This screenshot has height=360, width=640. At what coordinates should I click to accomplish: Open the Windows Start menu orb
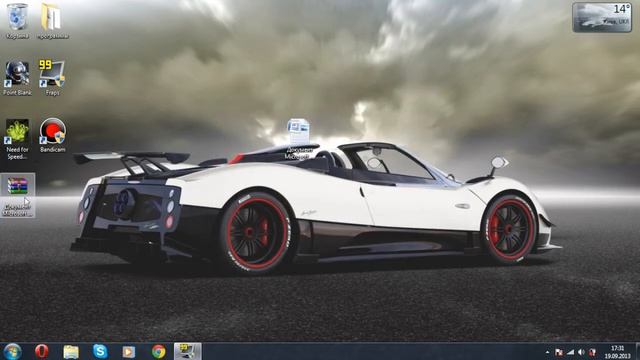coord(12,351)
